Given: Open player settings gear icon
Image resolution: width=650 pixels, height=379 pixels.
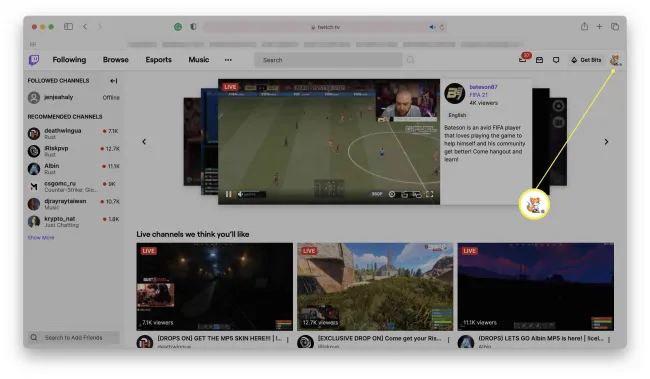Looking at the screenshot, I should point(392,194).
